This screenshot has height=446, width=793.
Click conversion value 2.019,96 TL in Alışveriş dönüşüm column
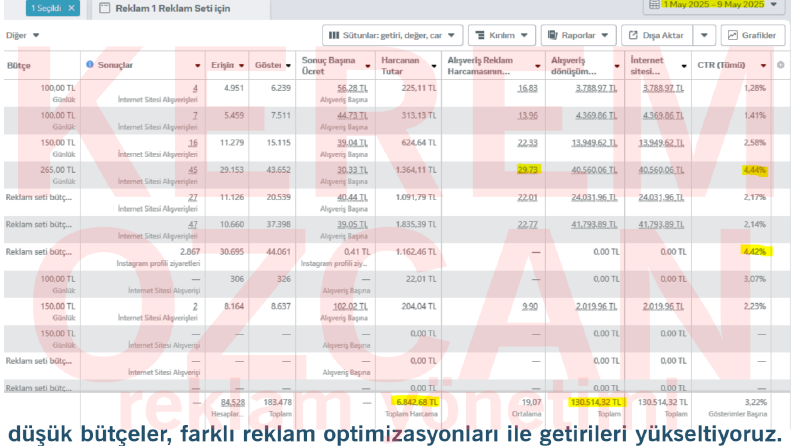click(x=597, y=306)
